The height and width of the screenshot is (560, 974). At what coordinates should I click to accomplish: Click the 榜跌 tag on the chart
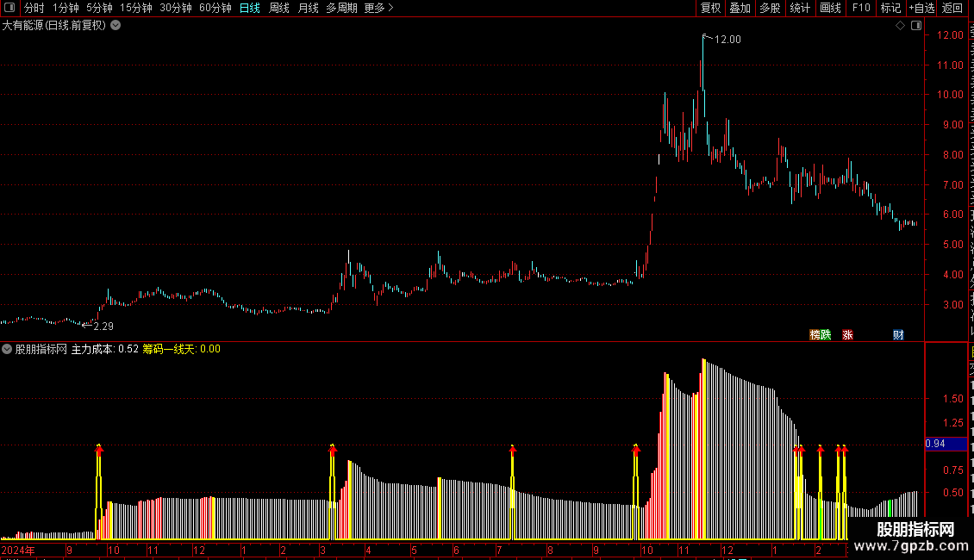point(821,334)
